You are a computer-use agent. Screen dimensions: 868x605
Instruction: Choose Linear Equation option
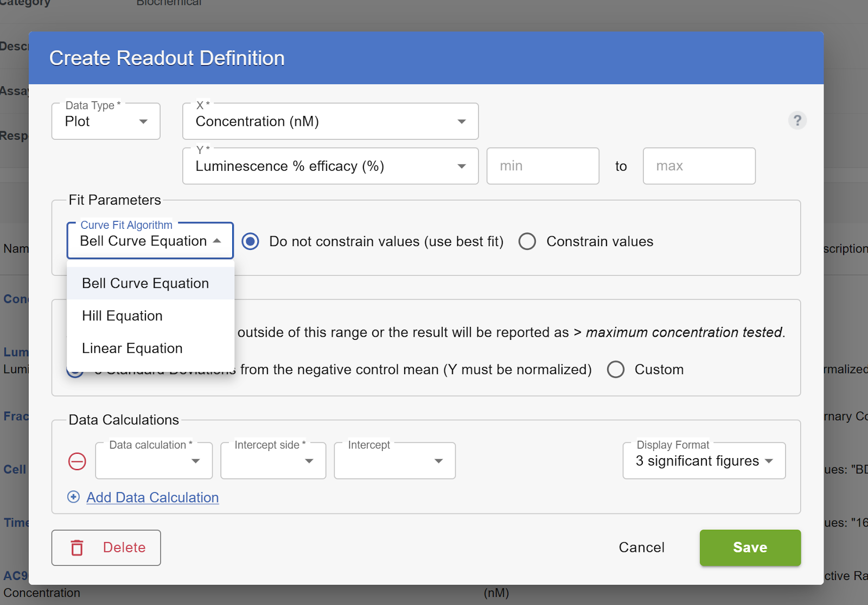click(x=150, y=348)
